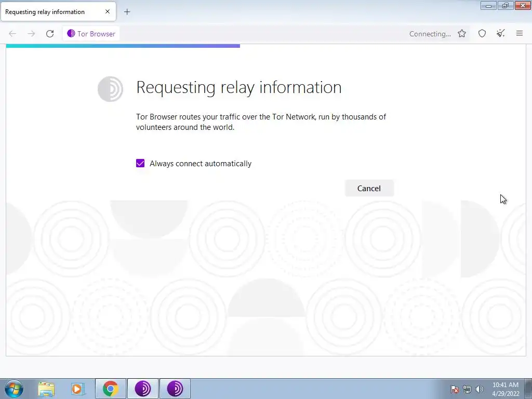Minimize the Tor Browser window
532x399 pixels.
(488, 6)
